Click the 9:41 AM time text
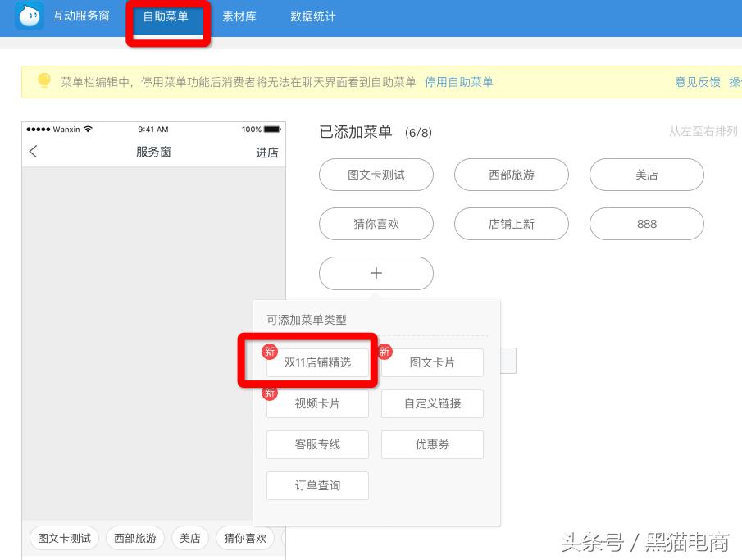This screenshot has width=742, height=560. [153, 130]
